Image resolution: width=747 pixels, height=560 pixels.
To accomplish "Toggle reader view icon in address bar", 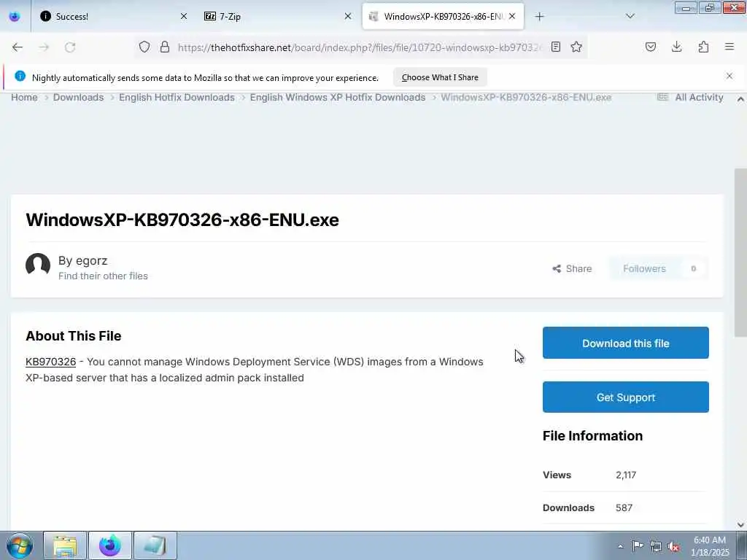I will [555, 47].
